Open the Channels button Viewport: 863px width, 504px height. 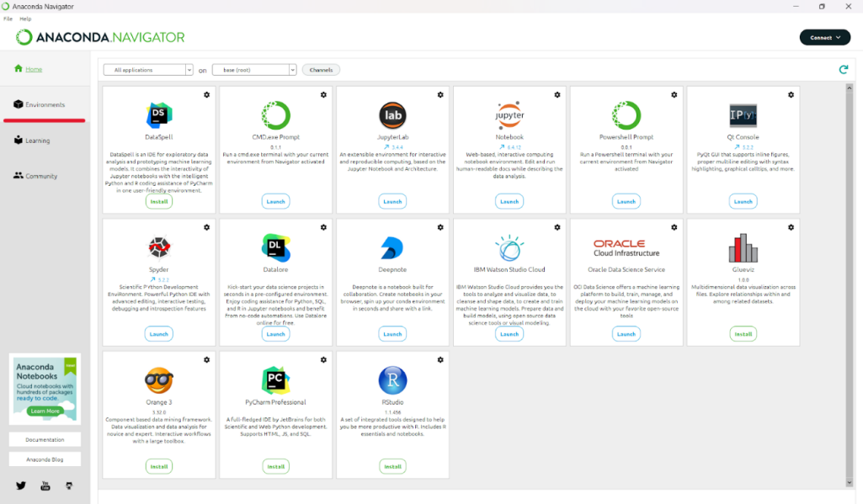tap(321, 70)
